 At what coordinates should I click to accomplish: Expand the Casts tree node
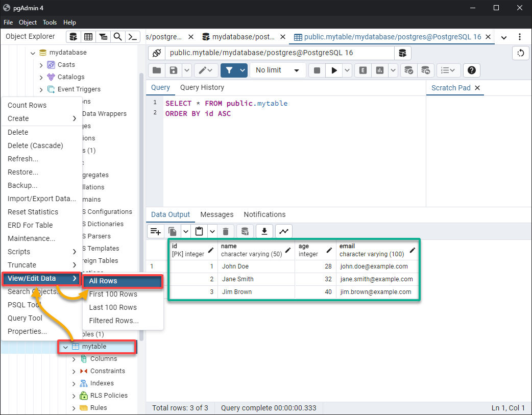(x=41, y=65)
